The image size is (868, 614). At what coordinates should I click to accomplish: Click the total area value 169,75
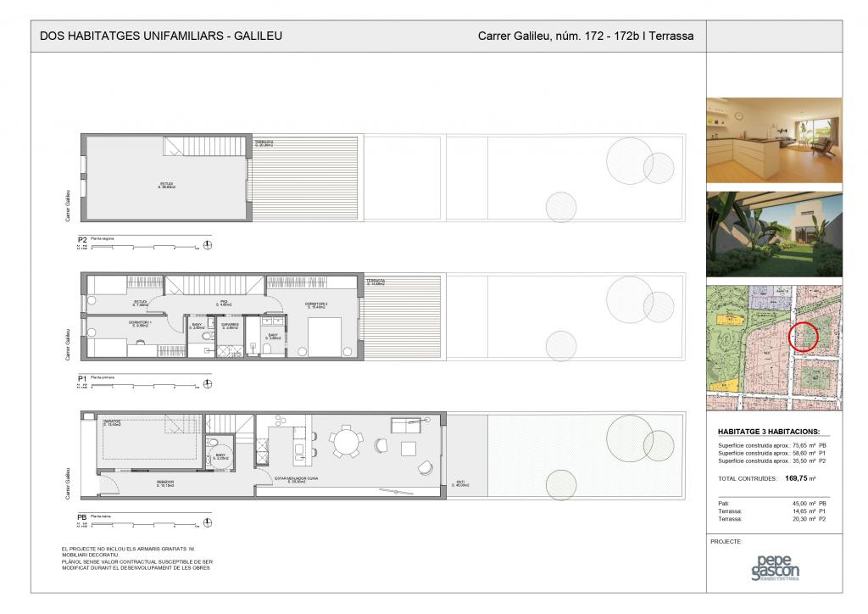tap(795, 479)
